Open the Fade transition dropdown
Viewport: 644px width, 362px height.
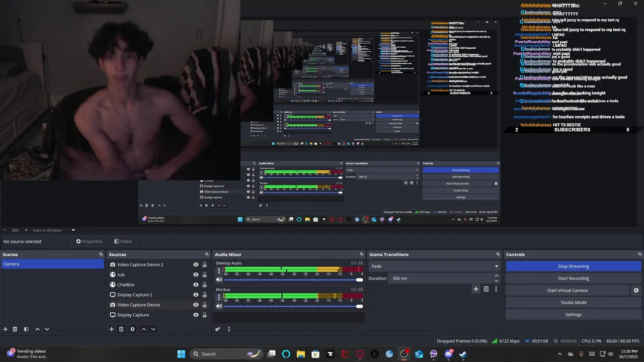tap(435, 266)
